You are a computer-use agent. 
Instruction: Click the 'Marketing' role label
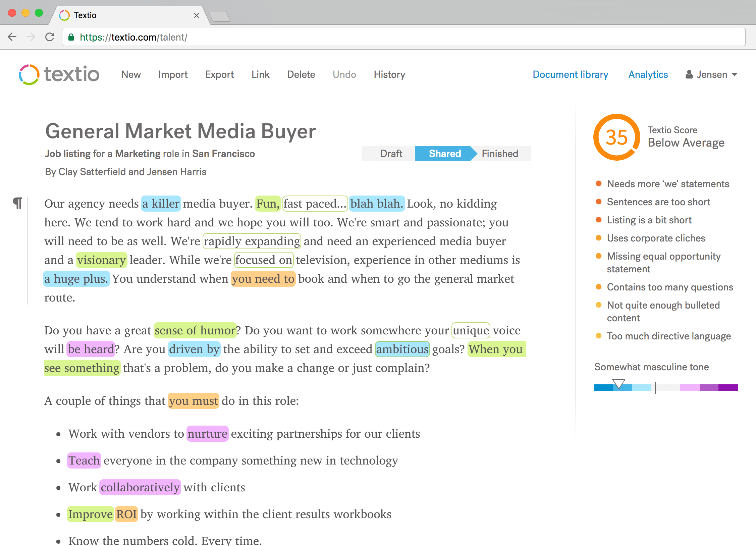[138, 154]
